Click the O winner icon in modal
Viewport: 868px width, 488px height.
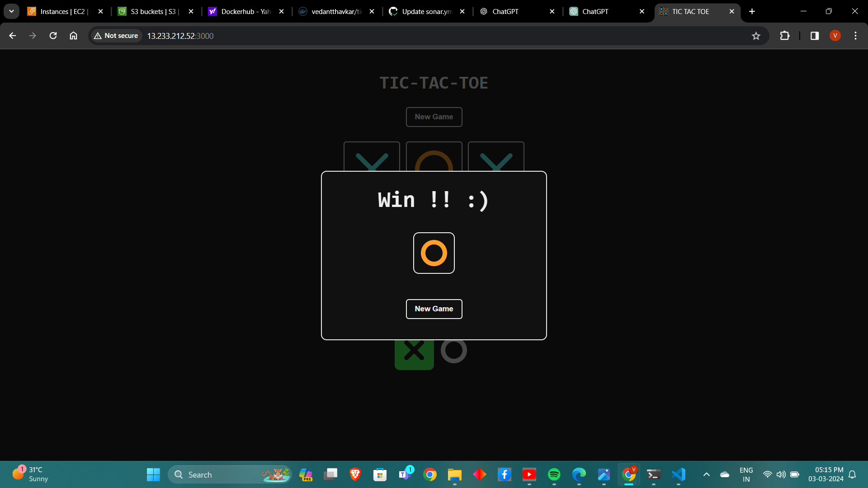[434, 253]
